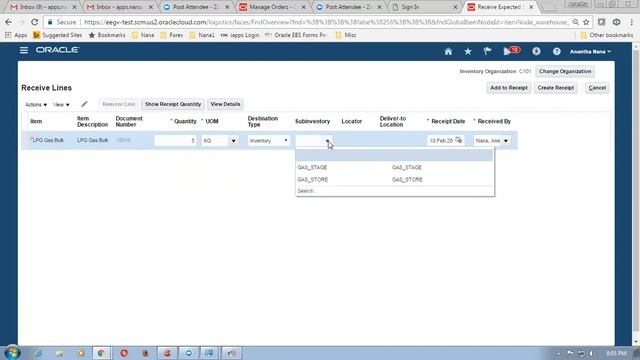Click Create Receipt button
Viewport: 640px width, 360px height.
click(x=556, y=88)
